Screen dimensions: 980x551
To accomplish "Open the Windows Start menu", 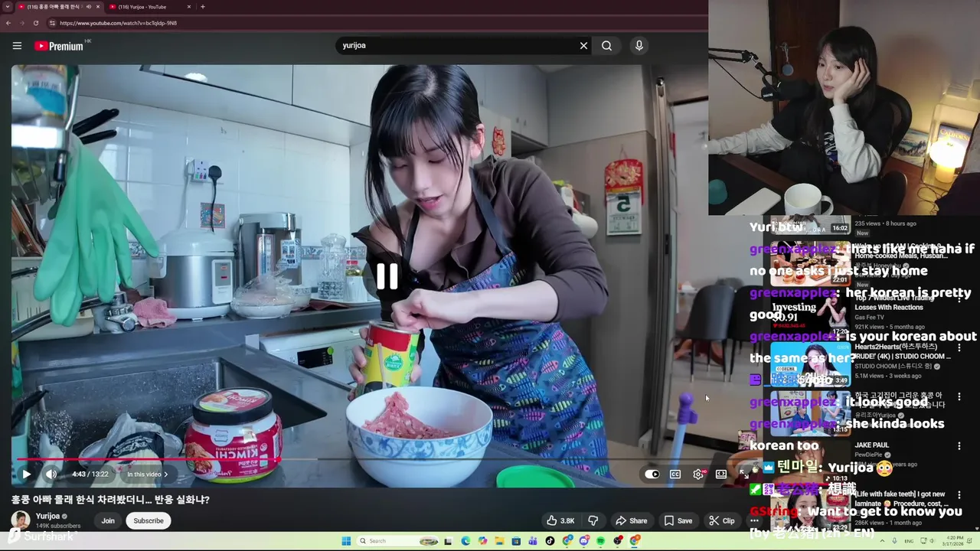I will [x=346, y=541].
